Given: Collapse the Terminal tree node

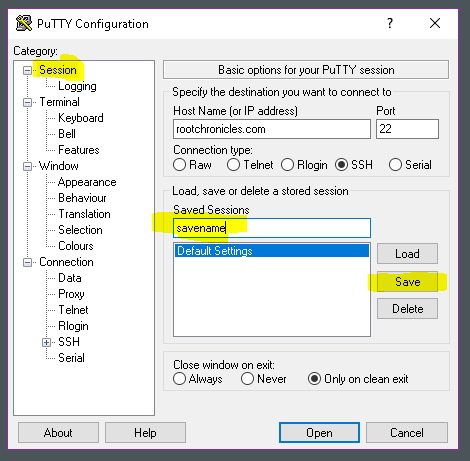Looking at the screenshot, I should point(27,102).
